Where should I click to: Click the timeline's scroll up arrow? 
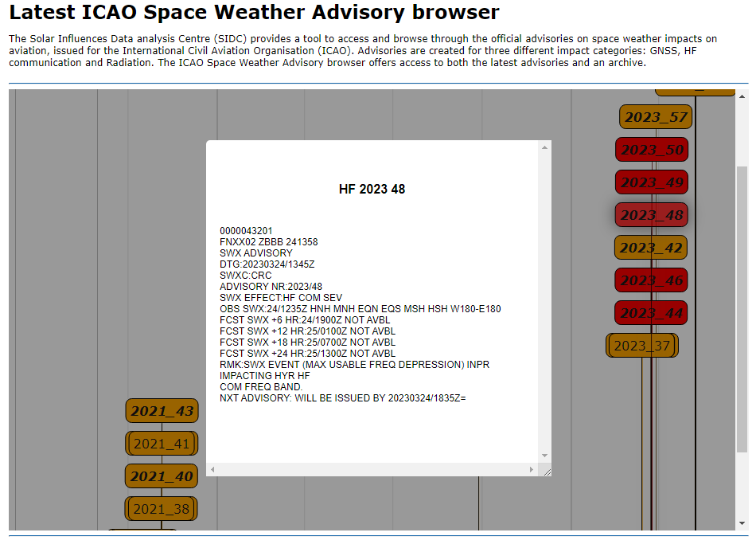pyautogui.click(x=742, y=96)
